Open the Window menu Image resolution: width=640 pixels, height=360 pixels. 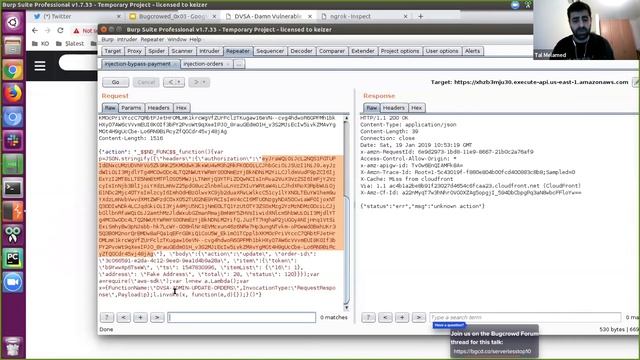click(x=177, y=40)
